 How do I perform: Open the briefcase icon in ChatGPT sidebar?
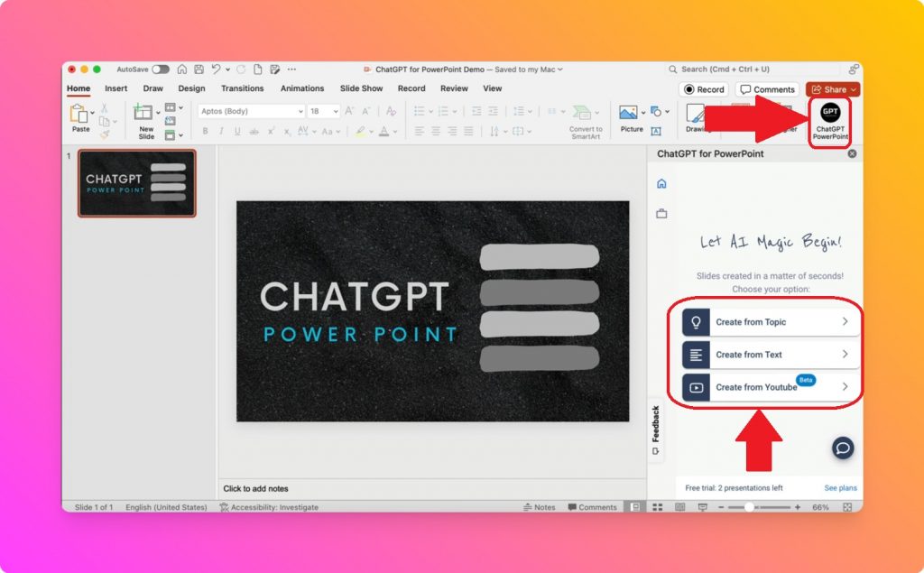pos(663,213)
